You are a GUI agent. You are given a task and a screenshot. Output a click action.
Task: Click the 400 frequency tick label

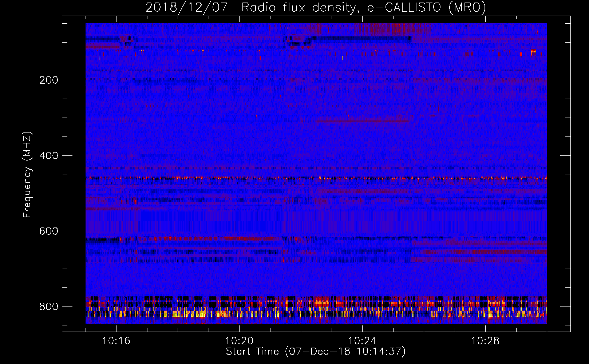coord(49,156)
